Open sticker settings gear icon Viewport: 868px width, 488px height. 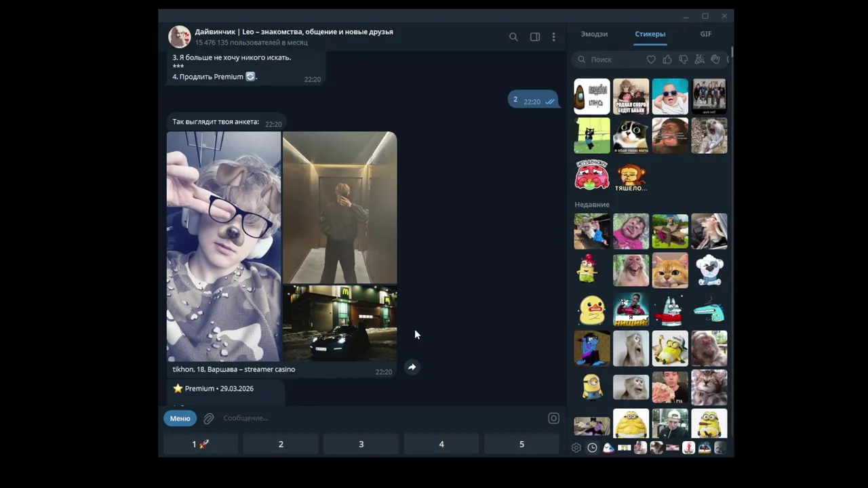click(576, 448)
